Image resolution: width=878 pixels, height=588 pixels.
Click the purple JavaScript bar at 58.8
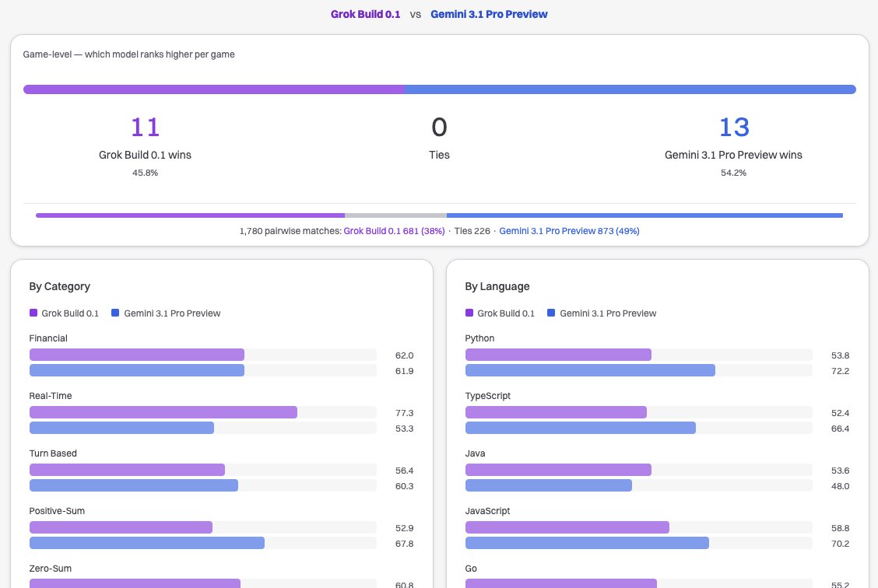pyautogui.click(x=567, y=527)
